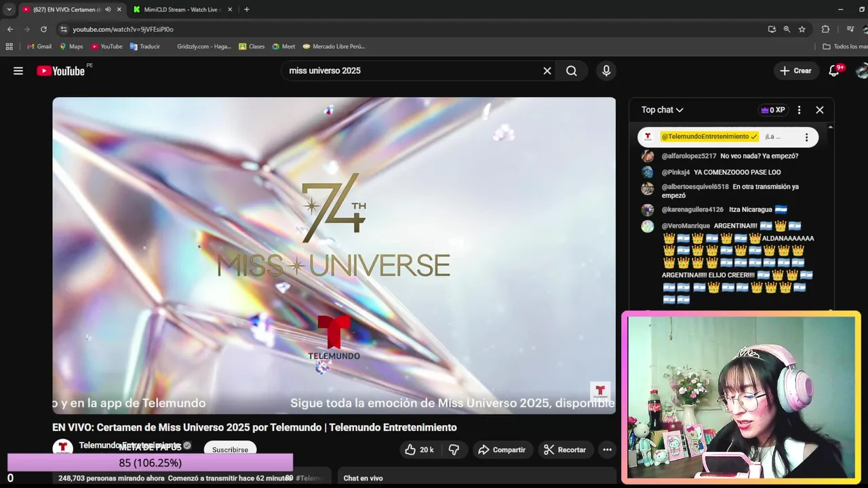Open chat options three-dot menu
The image size is (868, 488).
pos(799,110)
